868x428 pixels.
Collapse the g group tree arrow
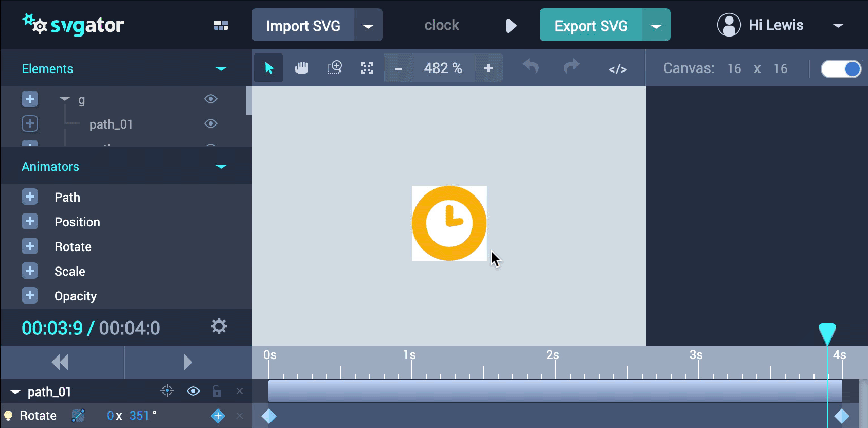click(65, 99)
